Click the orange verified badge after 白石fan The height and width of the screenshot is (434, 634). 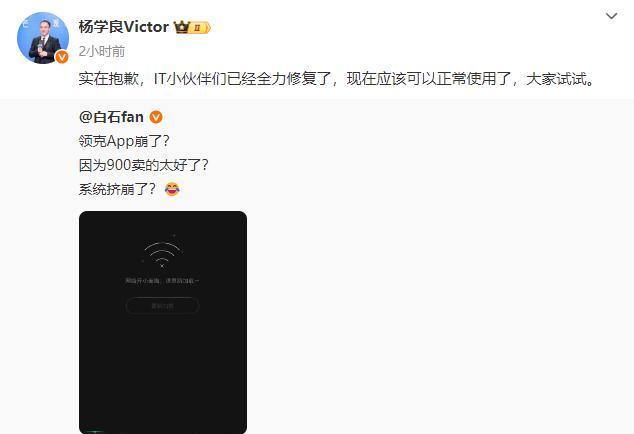[156, 117]
